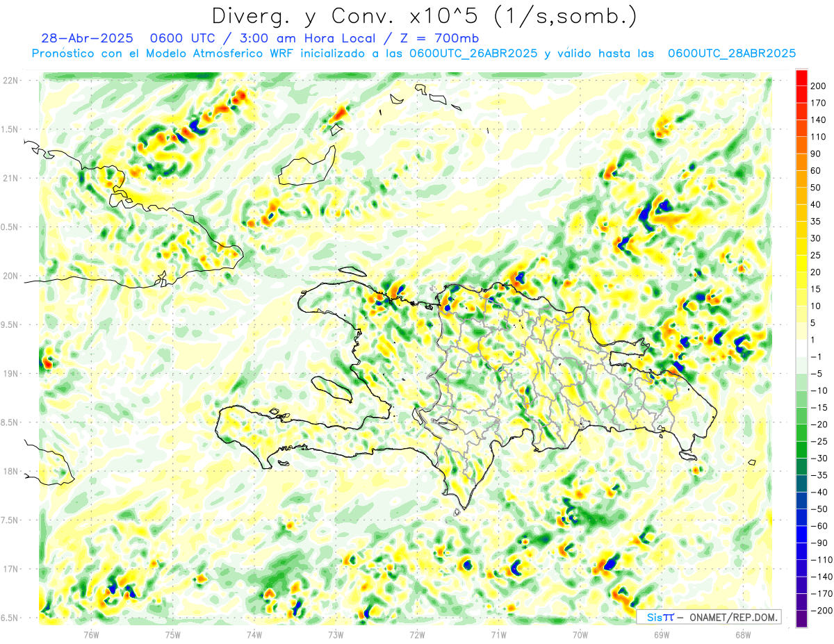The width and height of the screenshot is (834, 644).
Task: Select initialization time "0600UTC_26ABR2025"
Action: pyautogui.click(x=473, y=53)
